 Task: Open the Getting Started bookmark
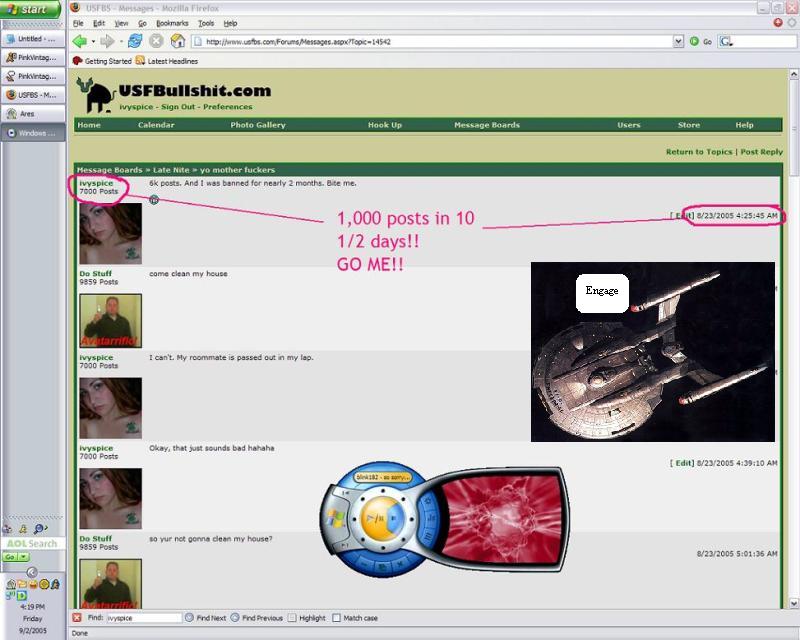(x=102, y=61)
